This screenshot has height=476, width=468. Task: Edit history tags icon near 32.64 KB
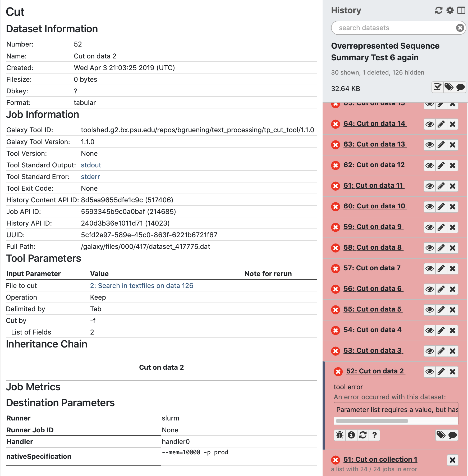(449, 87)
